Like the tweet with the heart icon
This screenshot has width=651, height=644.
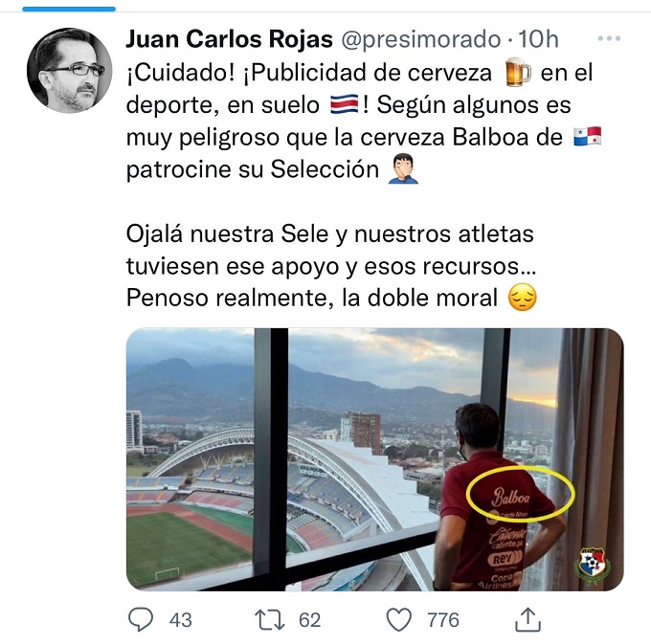click(399, 620)
